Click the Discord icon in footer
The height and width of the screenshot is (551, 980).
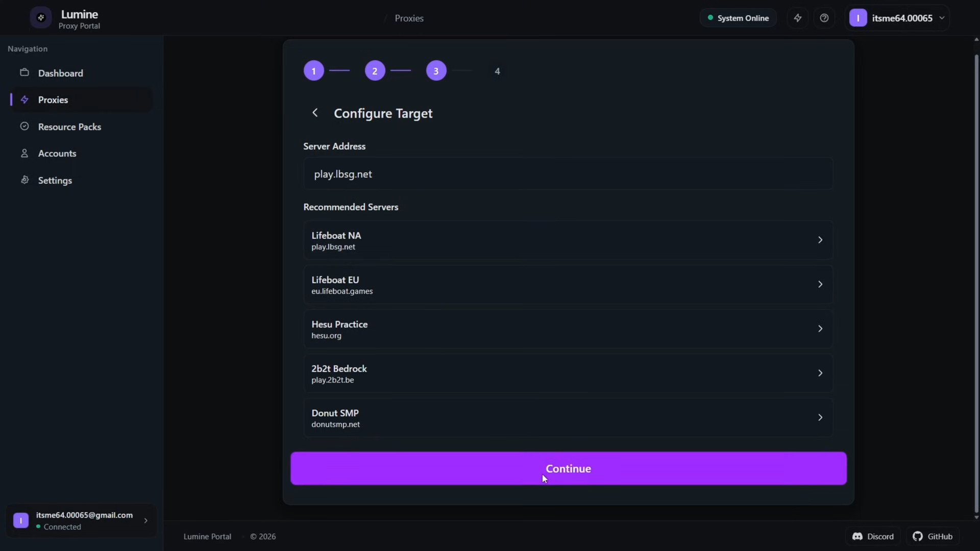[857, 536]
